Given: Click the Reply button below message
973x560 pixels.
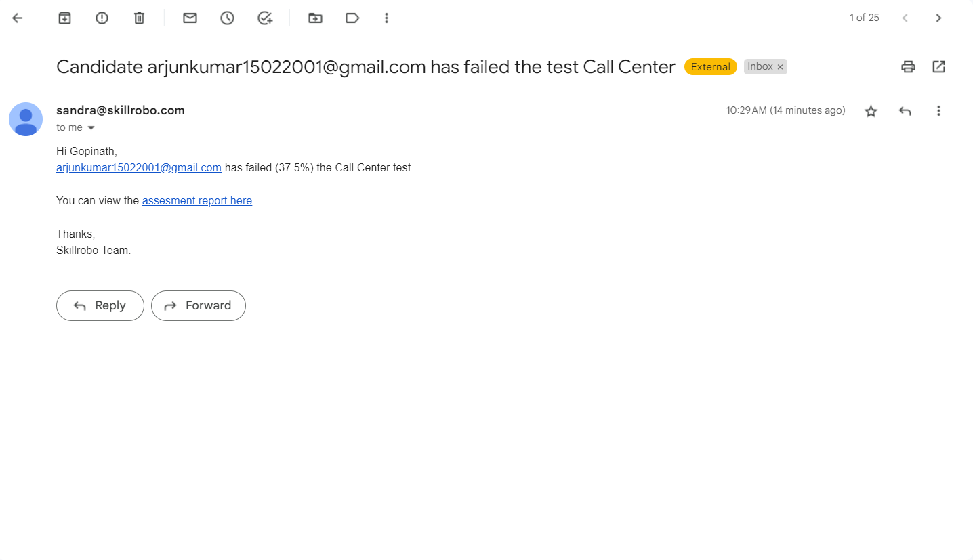Looking at the screenshot, I should (x=100, y=305).
